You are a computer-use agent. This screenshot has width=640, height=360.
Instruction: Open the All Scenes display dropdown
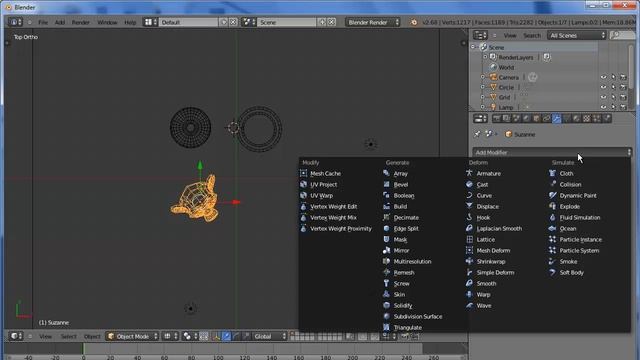[576, 36]
